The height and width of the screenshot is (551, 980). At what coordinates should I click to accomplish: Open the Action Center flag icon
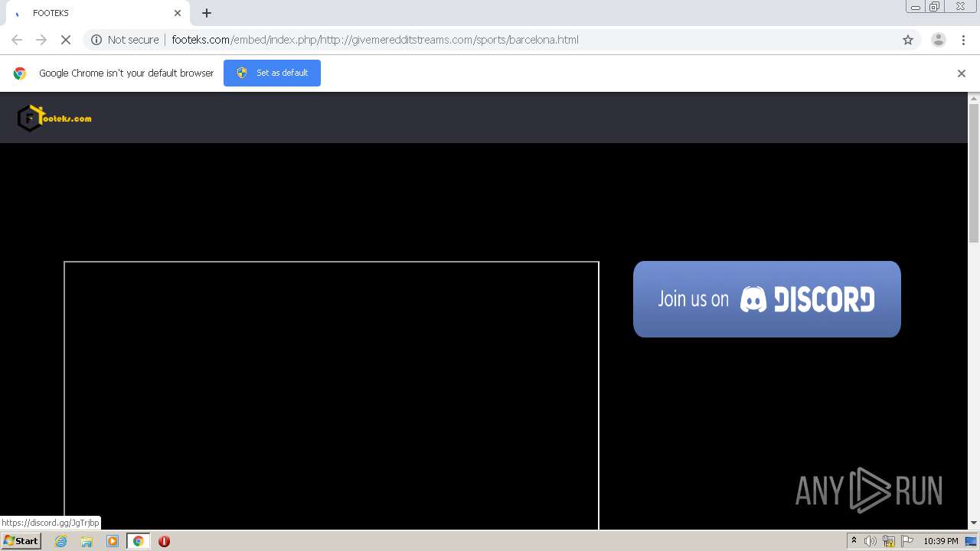pos(907,541)
